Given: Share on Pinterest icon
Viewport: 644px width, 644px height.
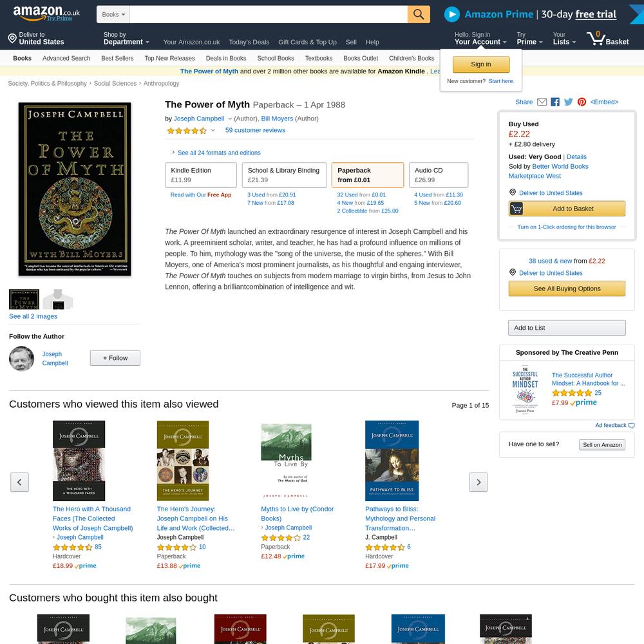Looking at the screenshot, I should coord(582,102).
